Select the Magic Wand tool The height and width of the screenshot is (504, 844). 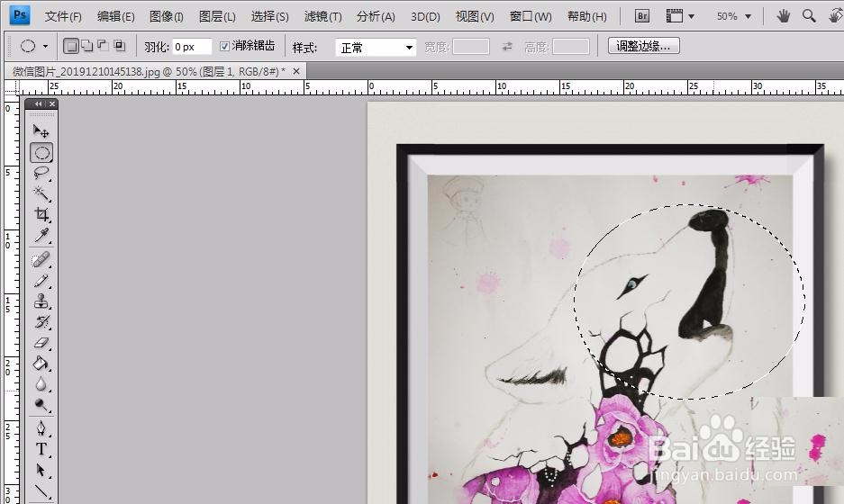pos(41,193)
